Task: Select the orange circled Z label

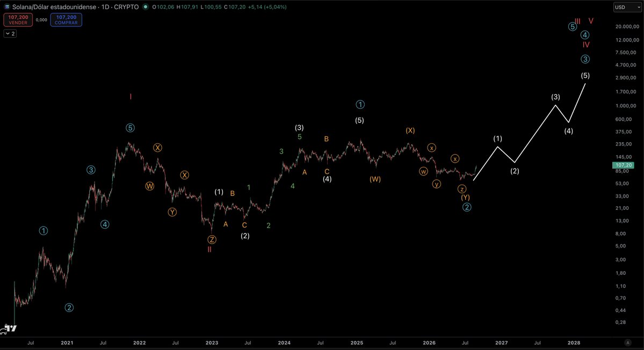Action: click(x=212, y=239)
